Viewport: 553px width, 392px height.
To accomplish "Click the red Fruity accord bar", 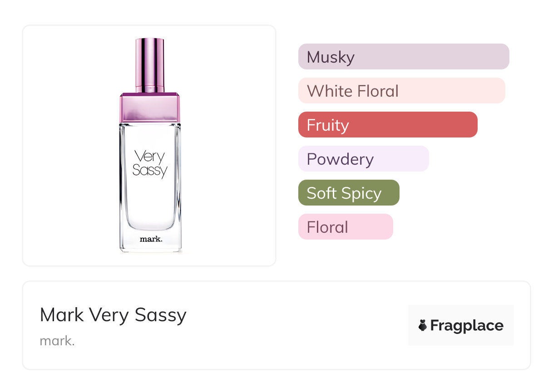I will [x=388, y=125].
